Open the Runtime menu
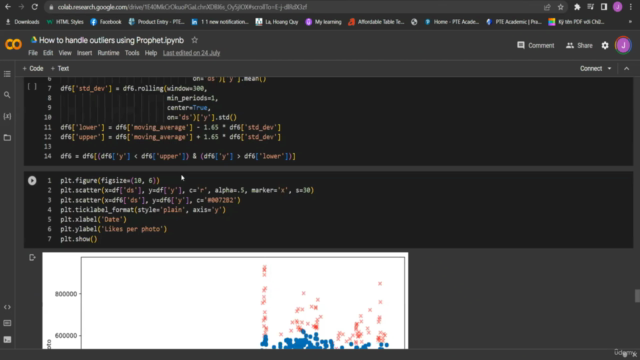This screenshot has width=640, height=360. coord(108,53)
